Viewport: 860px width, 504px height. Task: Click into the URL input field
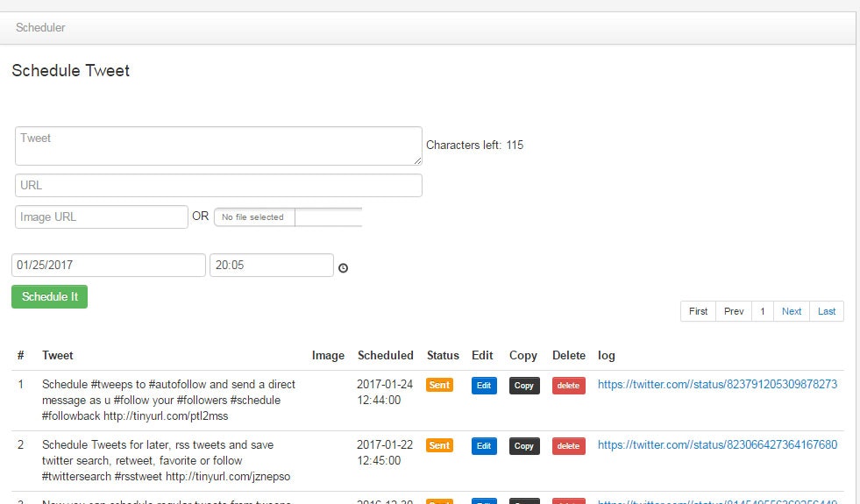218,185
